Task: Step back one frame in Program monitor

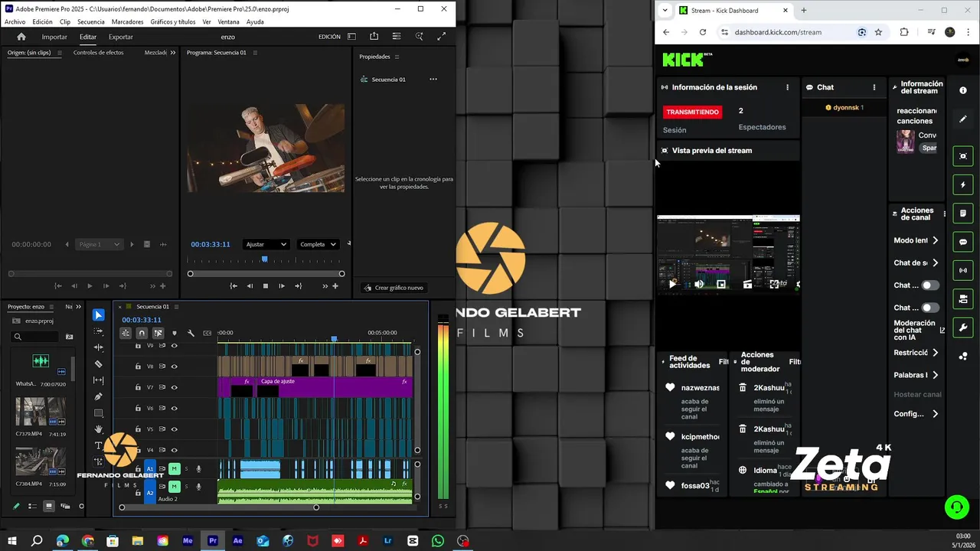Action: tap(250, 286)
